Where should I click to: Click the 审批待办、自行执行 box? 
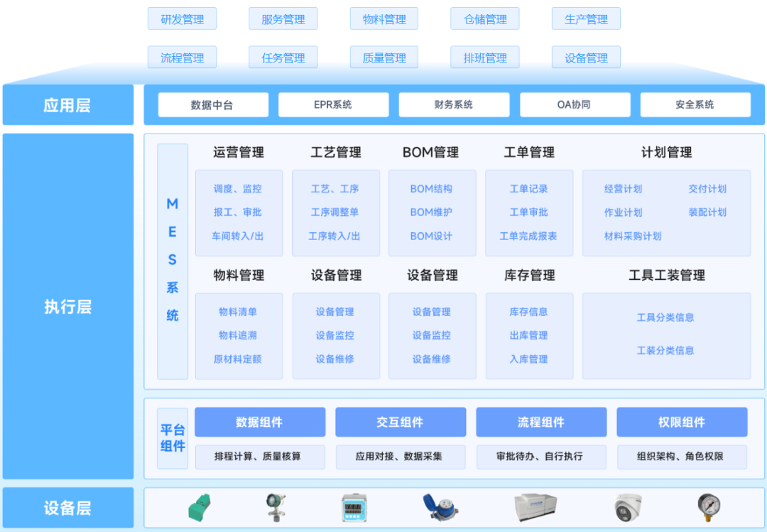pos(540,457)
